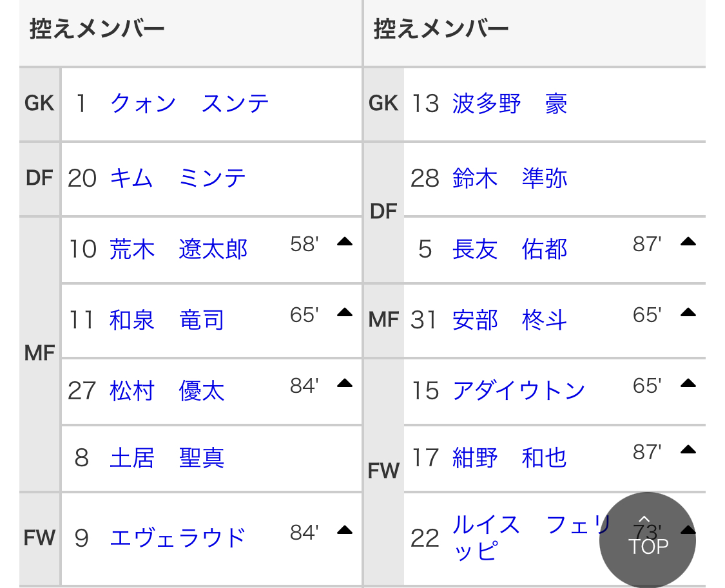Click substitution arrow icon beside アダイウトン
Image resolution: width=725 pixels, height=588 pixels.
(688, 384)
